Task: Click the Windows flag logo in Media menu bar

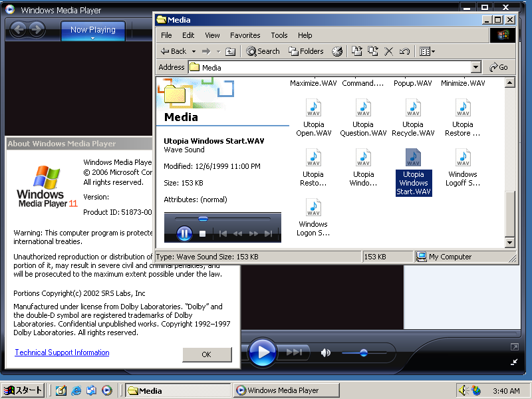Action: 503,35
